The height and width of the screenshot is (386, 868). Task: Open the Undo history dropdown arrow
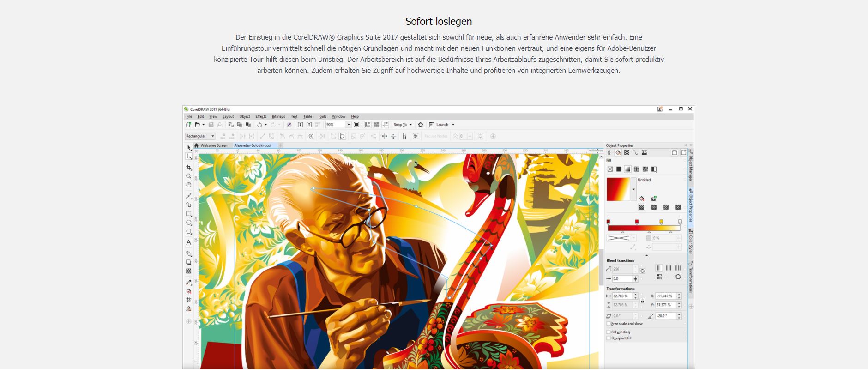click(x=265, y=125)
